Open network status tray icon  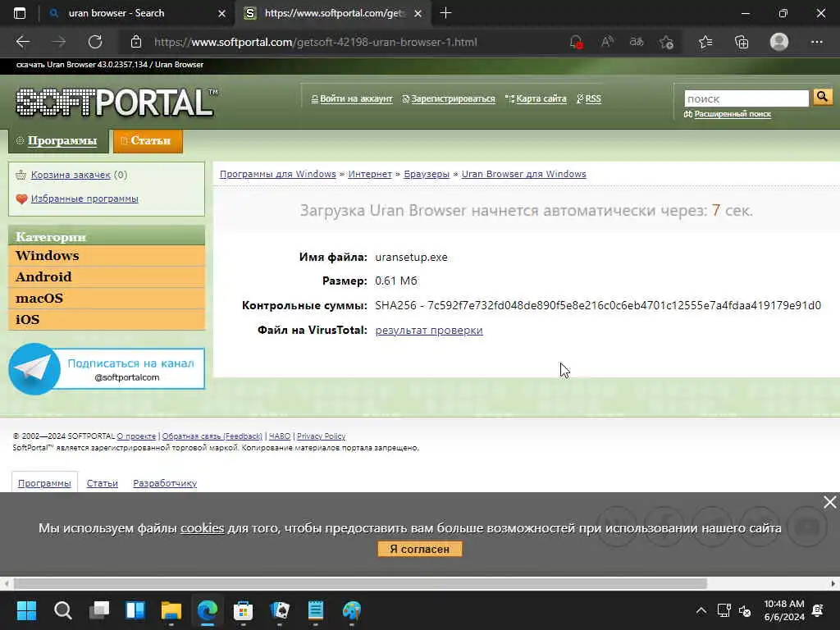click(724, 610)
